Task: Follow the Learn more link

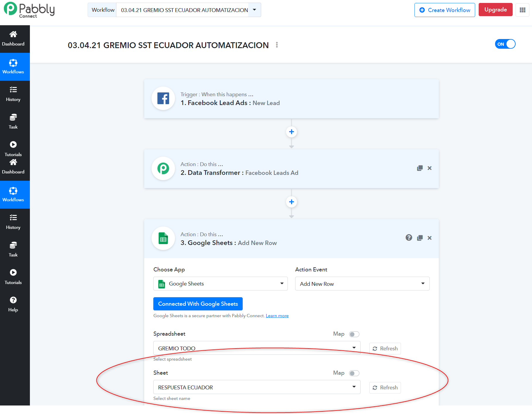Action: tap(277, 316)
